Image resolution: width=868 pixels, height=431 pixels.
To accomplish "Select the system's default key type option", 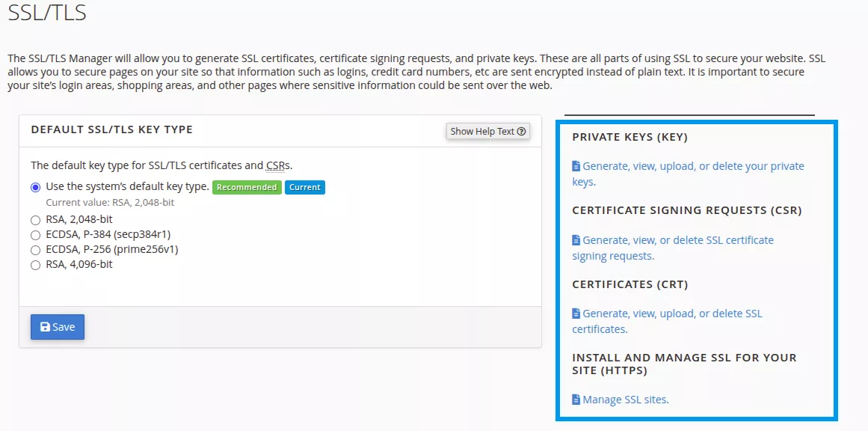I will click(x=36, y=187).
